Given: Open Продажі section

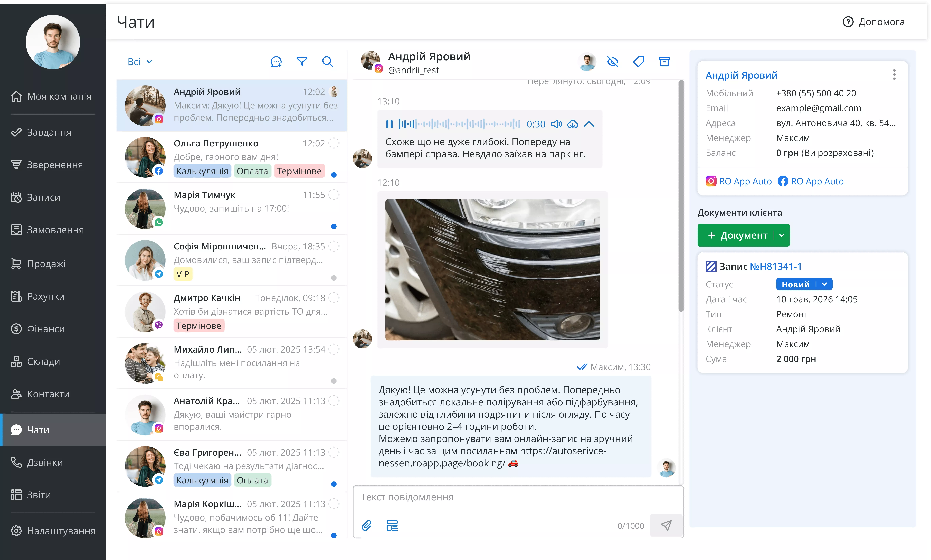Looking at the screenshot, I should click(53, 264).
